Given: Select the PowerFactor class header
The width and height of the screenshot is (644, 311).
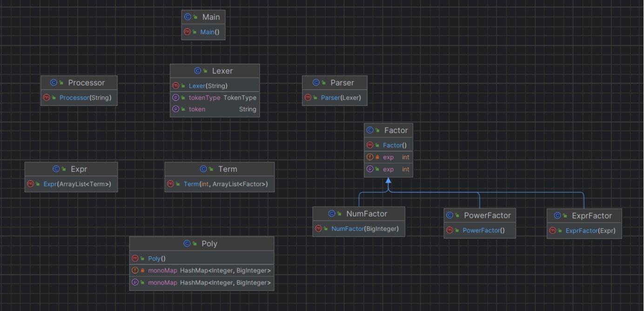Looking at the screenshot, I should 480,216.
